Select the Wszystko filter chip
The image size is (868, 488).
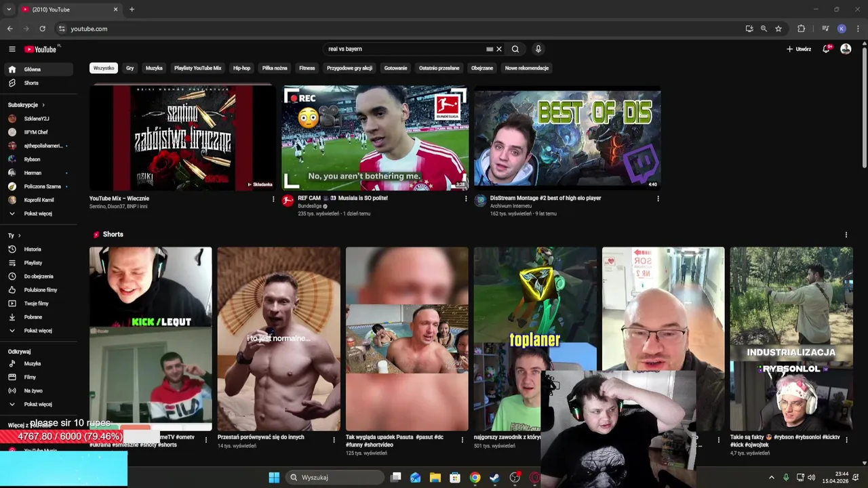pyautogui.click(x=104, y=68)
